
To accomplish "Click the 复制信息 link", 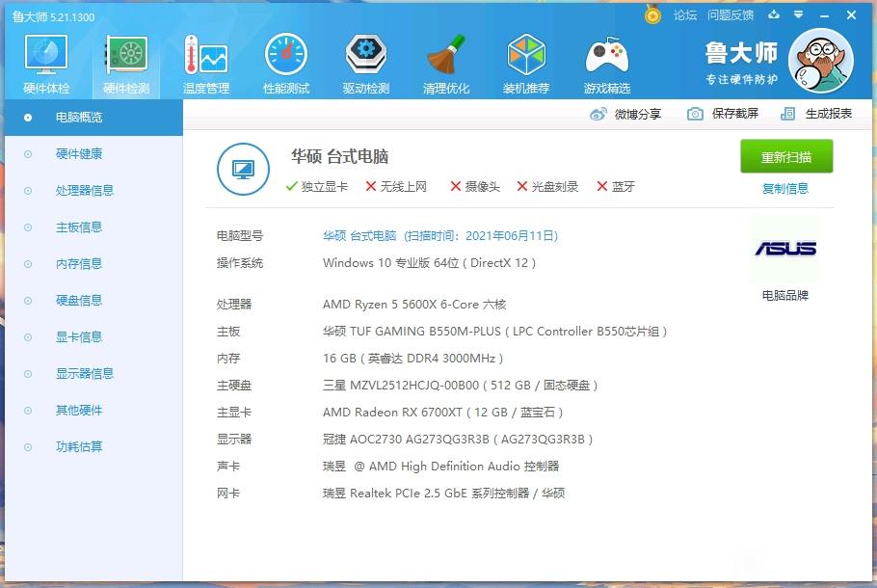I will pos(785,189).
